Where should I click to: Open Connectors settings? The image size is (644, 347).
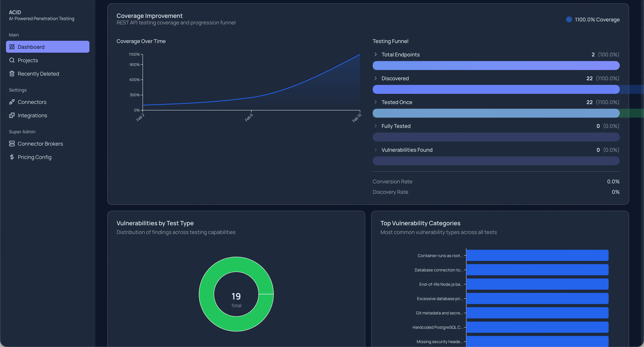pyautogui.click(x=48, y=102)
